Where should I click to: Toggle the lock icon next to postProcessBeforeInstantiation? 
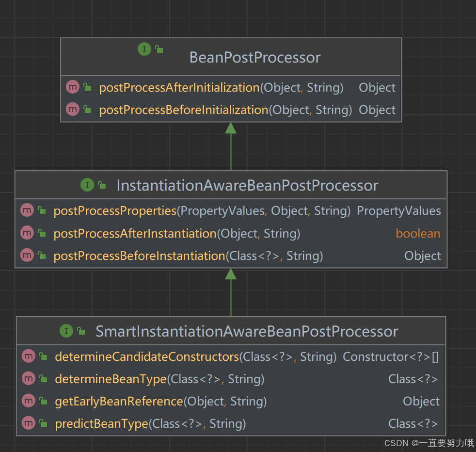click(41, 255)
